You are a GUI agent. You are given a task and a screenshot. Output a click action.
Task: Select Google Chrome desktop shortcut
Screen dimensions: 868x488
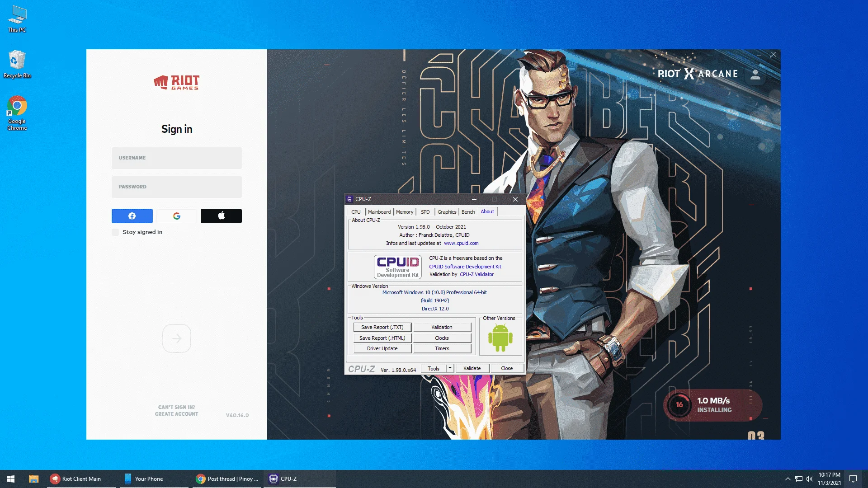point(17,113)
